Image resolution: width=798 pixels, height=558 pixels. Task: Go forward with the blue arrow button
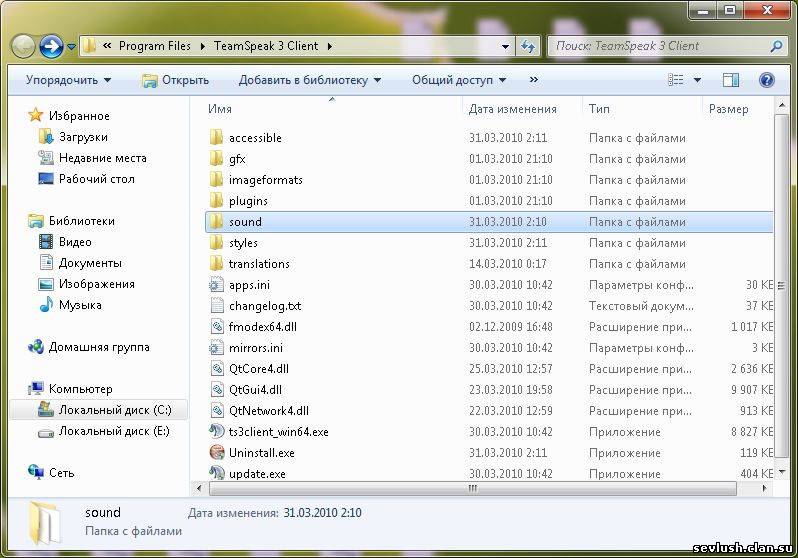(51, 46)
